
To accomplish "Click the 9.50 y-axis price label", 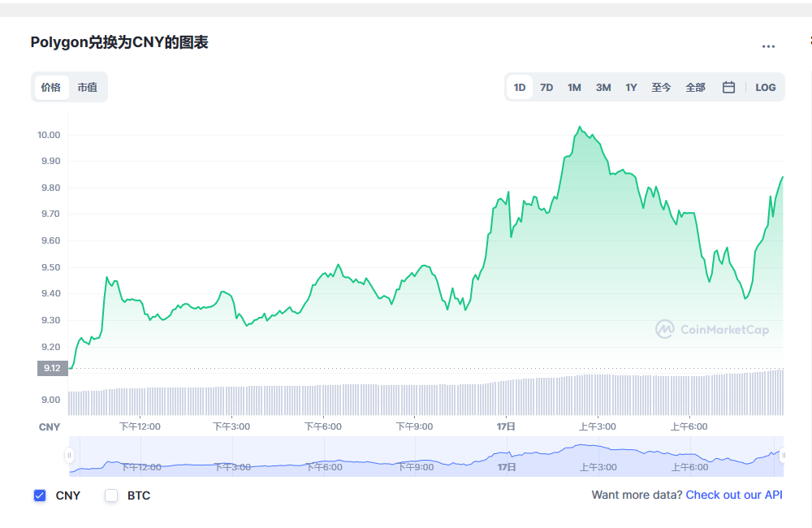I will coord(50,267).
